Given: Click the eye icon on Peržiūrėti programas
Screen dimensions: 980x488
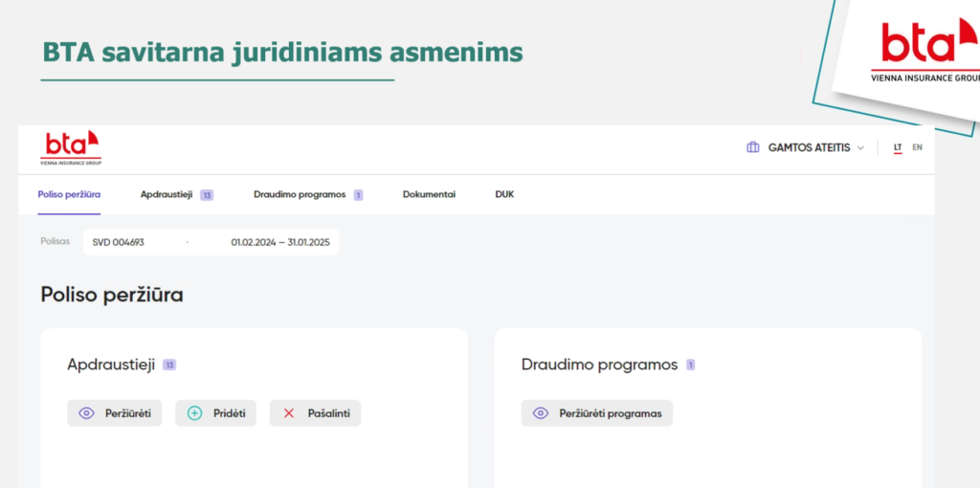Looking at the screenshot, I should [x=541, y=413].
